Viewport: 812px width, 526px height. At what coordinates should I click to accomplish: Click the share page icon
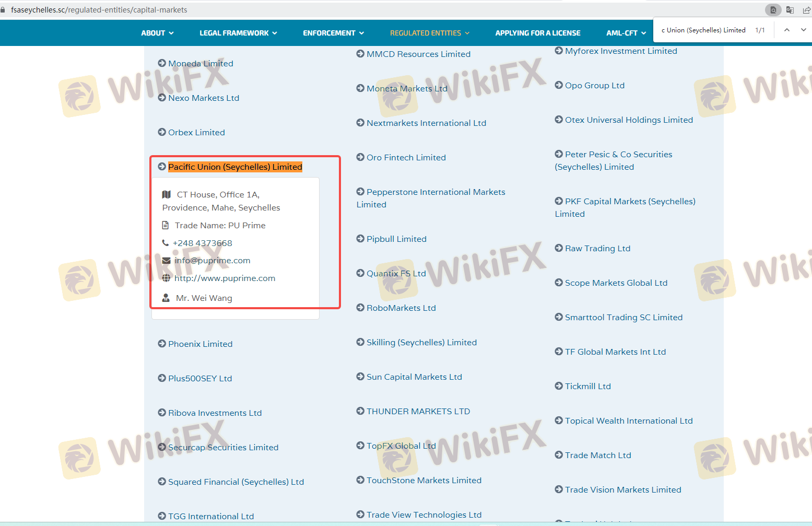(x=806, y=10)
